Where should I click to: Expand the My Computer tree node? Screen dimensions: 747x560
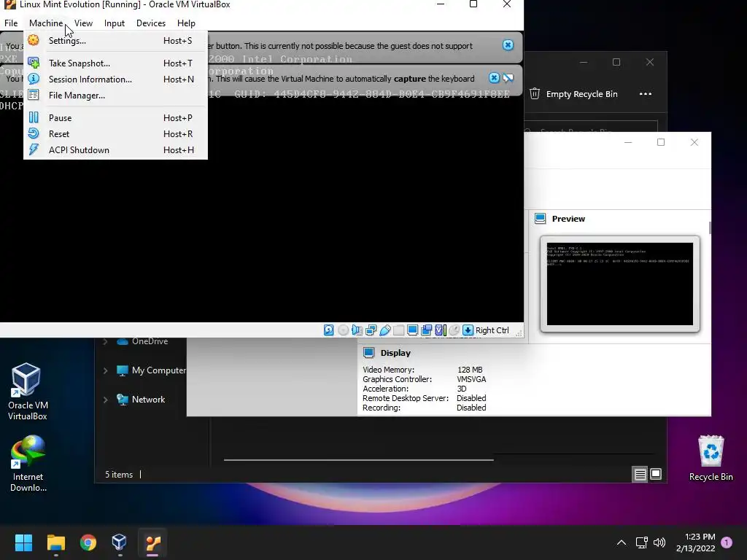tap(105, 370)
